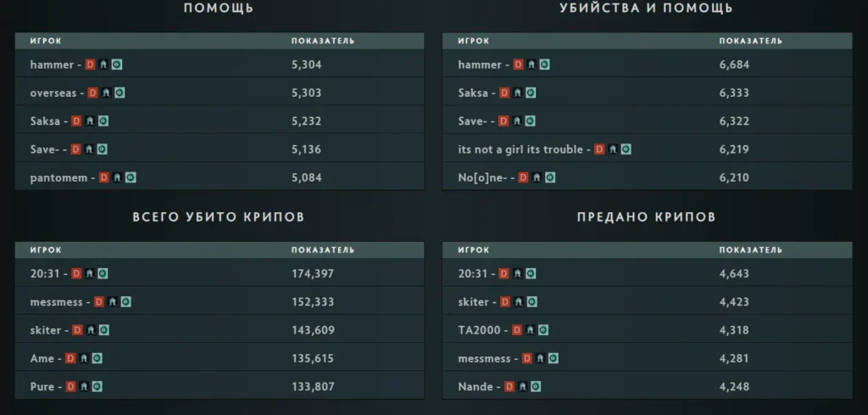This screenshot has width=868, height=415.
Task: Open the red D icon beside Nande
Action: point(509,386)
